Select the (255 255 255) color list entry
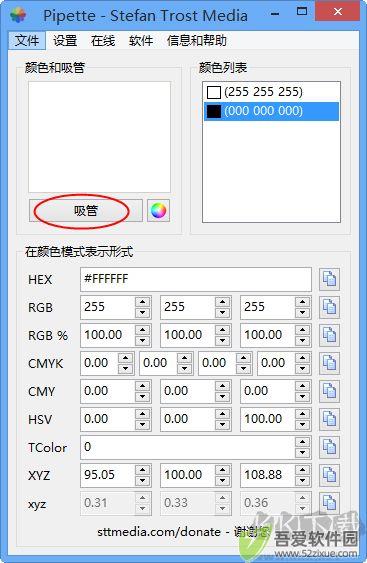This screenshot has width=367, height=563. (x=271, y=92)
